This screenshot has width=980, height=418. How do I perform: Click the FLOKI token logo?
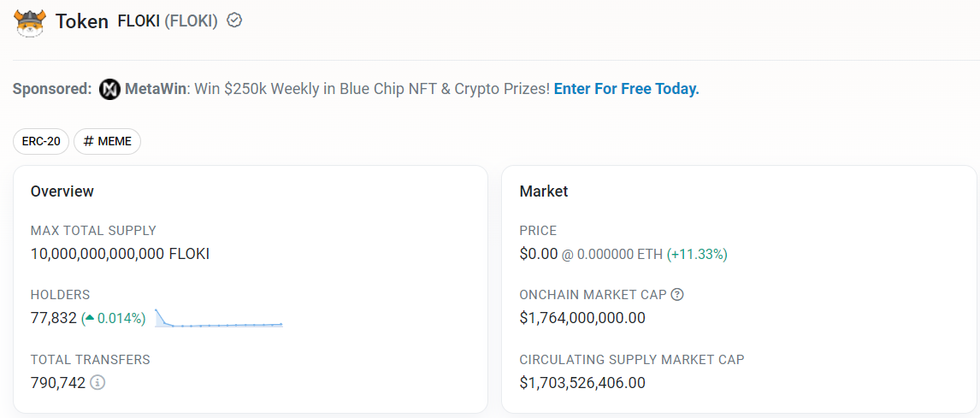pos(30,21)
